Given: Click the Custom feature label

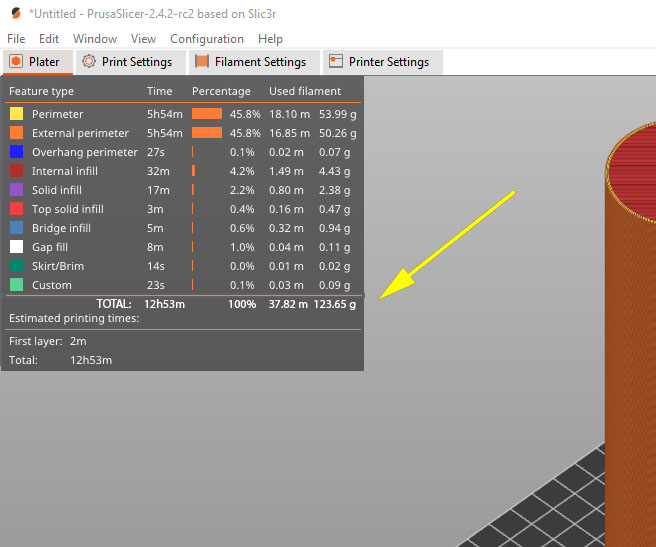Looking at the screenshot, I should point(52,285).
